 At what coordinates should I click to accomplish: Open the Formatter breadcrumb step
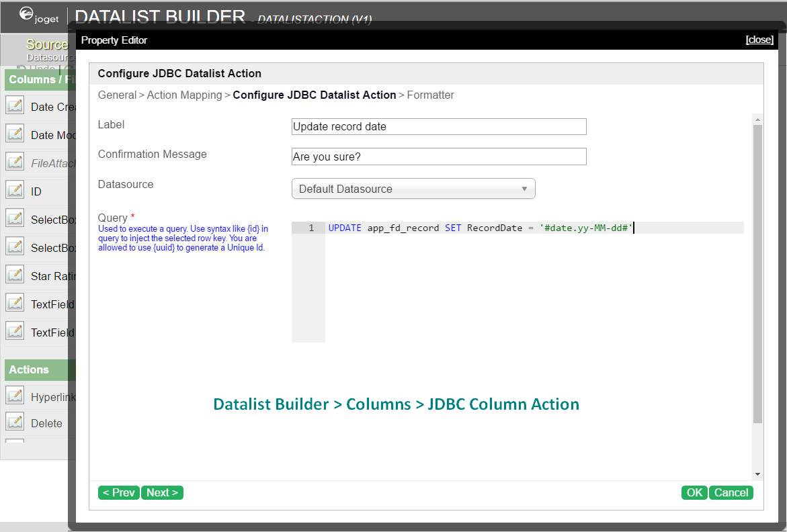[430, 95]
